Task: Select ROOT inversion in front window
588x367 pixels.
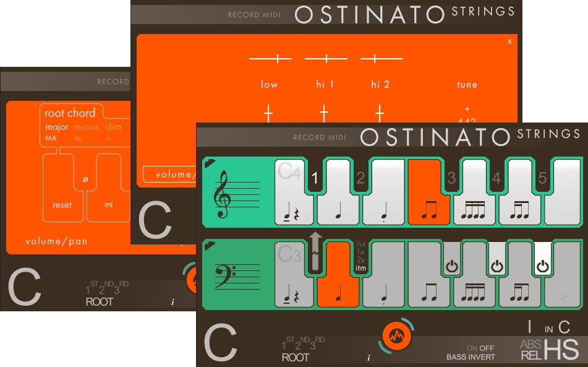Action: 296,358
